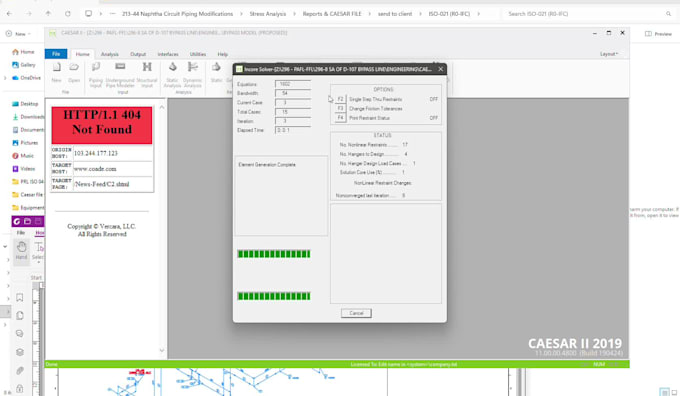Click the upper green solver progress bar
This screenshot has height=396, width=680.
tap(274, 254)
